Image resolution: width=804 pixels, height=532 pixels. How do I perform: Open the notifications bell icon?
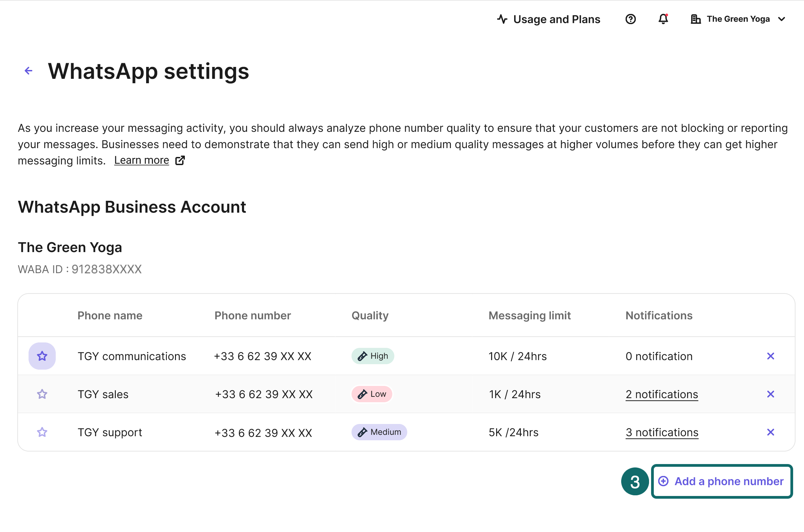(663, 19)
